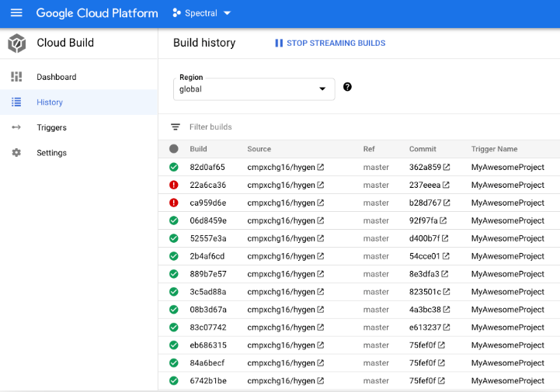Click the success status icon for build 06d8459e
This screenshot has width=560, height=392.
(174, 220)
